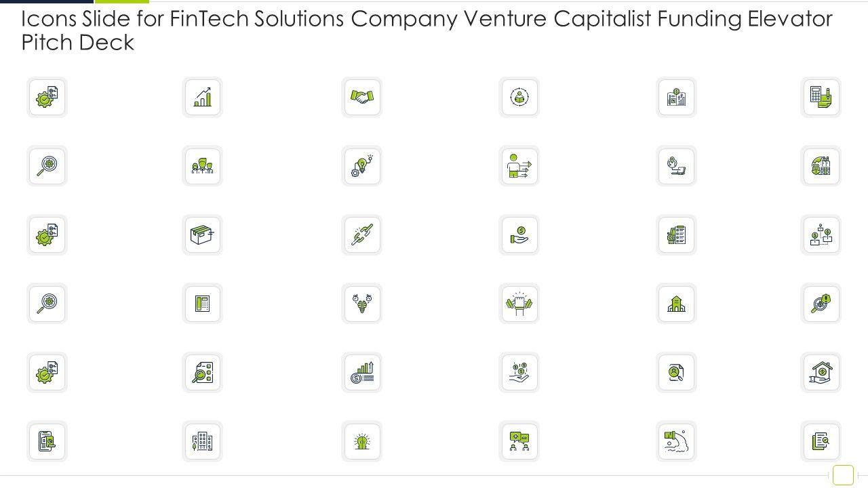Click the pipe pouring water icon
The width and height of the screenshot is (868, 488).
click(677, 442)
